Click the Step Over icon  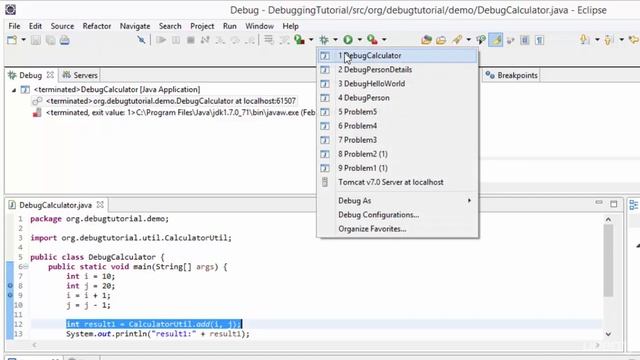coord(236,40)
